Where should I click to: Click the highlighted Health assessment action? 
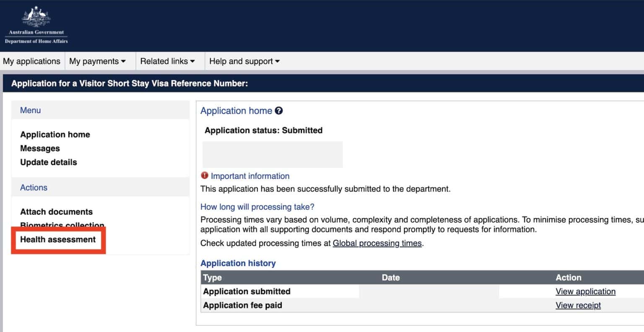click(x=58, y=239)
